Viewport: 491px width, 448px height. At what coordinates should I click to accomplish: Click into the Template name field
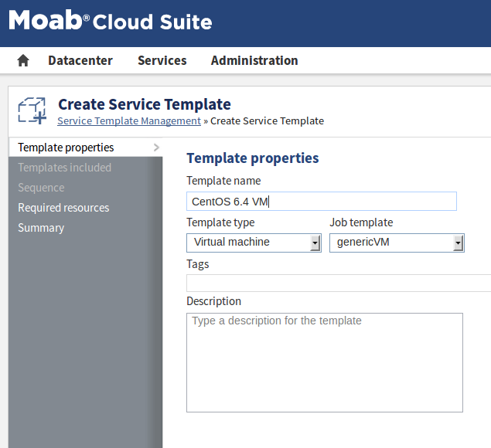(x=321, y=202)
